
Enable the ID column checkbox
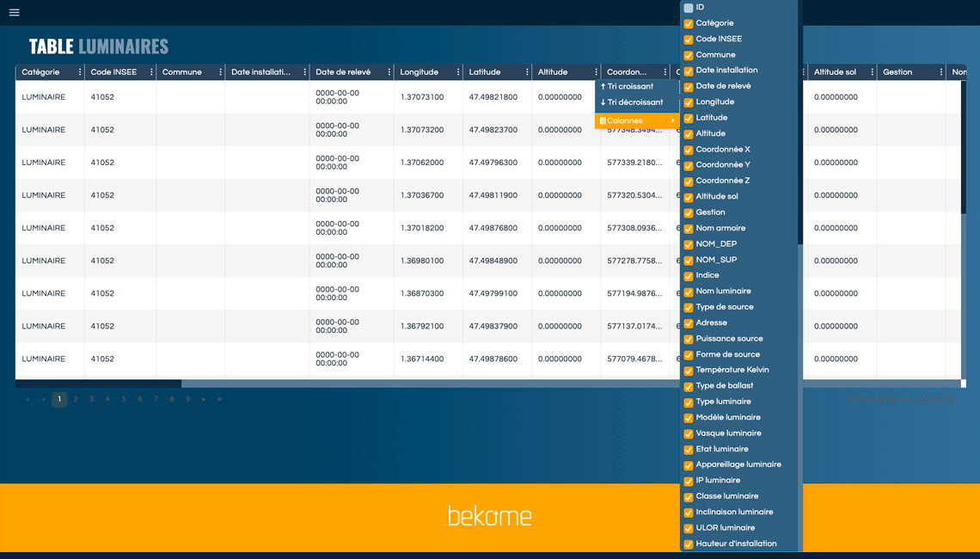(x=689, y=8)
